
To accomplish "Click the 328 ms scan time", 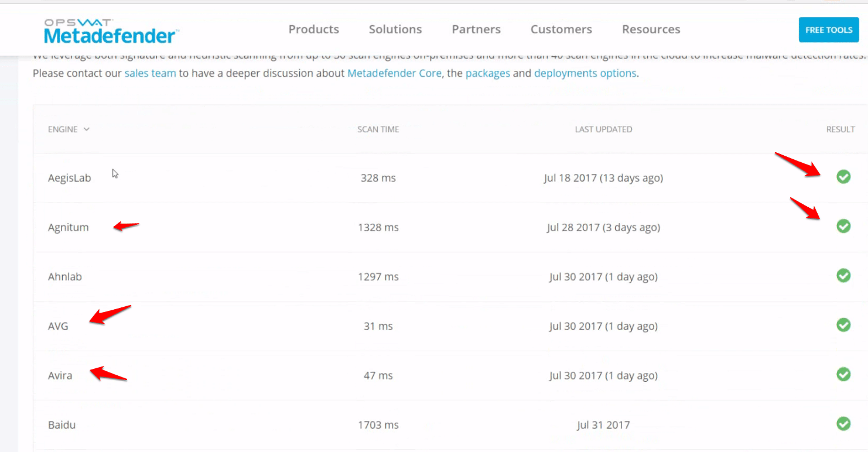I will pyautogui.click(x=378, y=178).
